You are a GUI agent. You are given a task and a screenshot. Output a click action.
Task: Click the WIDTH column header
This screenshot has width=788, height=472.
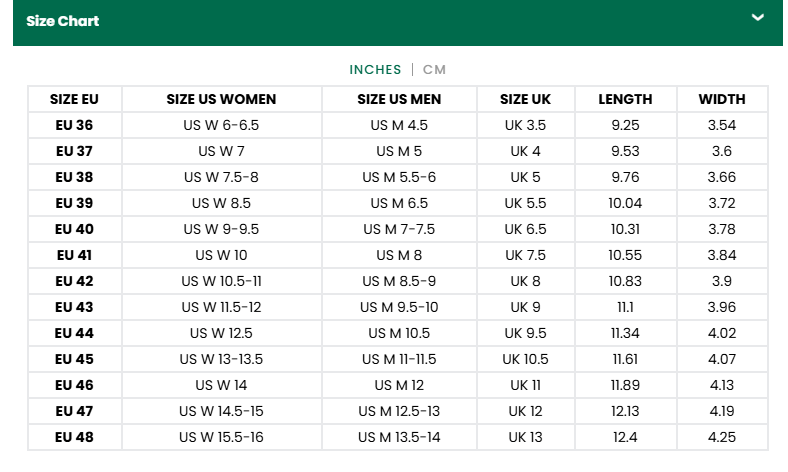click(721, 99)
